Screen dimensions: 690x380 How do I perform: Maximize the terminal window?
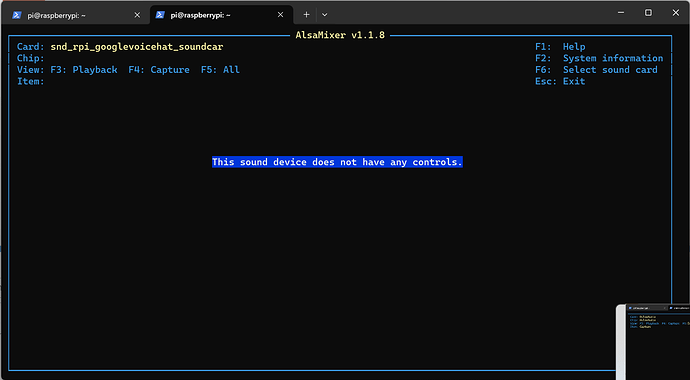click(648, 13)
